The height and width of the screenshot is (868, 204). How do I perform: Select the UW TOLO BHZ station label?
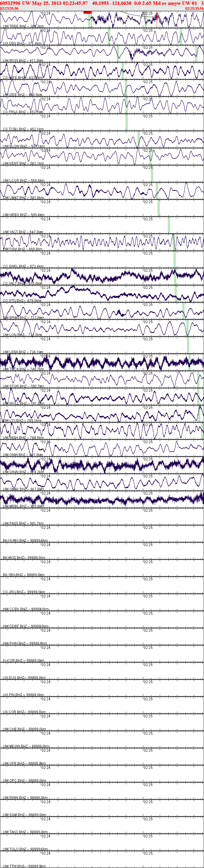click(x=26, y=849)
